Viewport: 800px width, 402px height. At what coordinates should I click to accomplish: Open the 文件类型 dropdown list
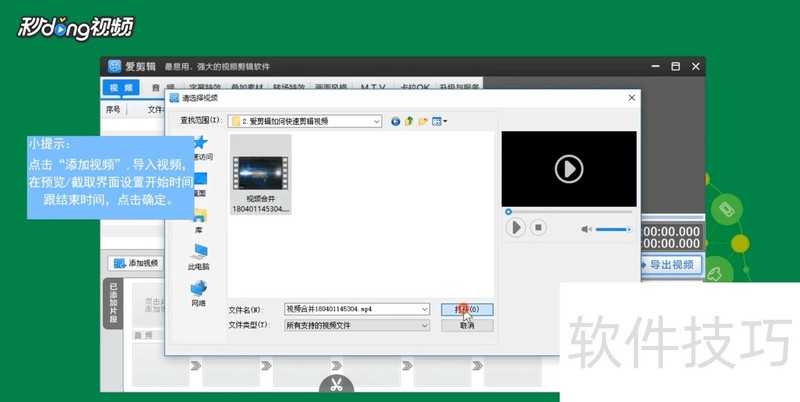[425, 325]
